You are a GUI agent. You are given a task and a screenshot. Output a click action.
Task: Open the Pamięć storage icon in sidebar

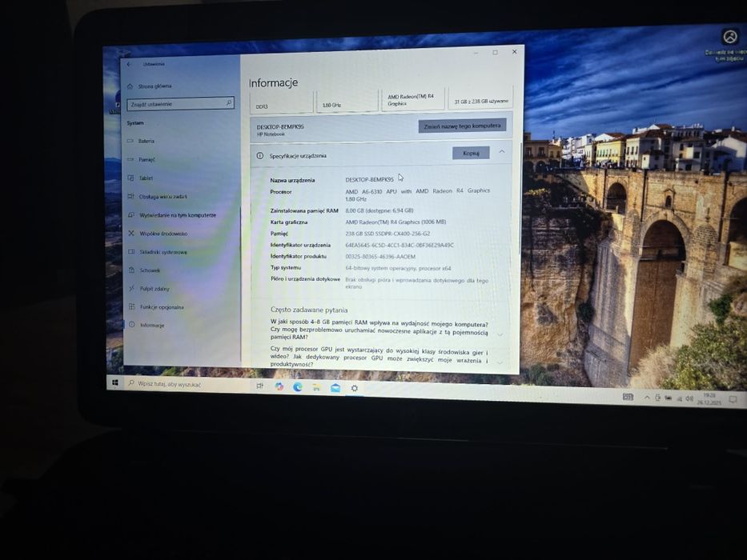[131, 159]
